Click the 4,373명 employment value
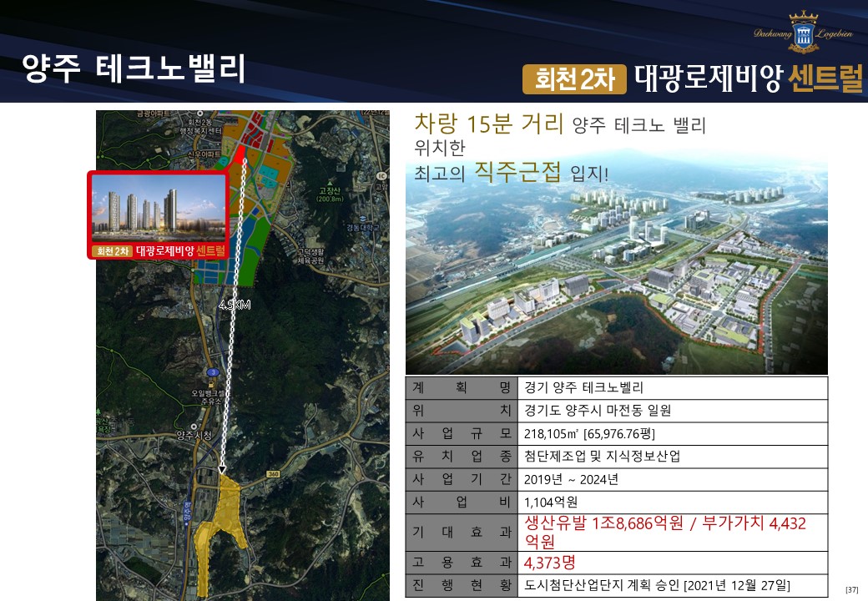Viewport: 868px width, 601px height. 550,563
